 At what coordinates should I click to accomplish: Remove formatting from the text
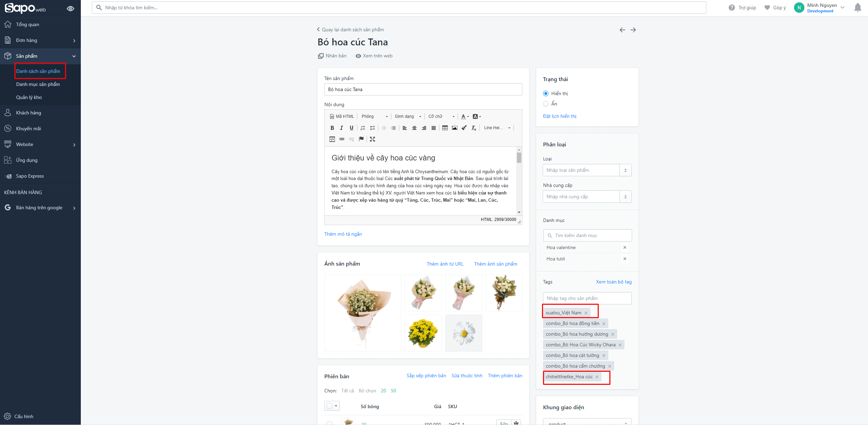474,128
